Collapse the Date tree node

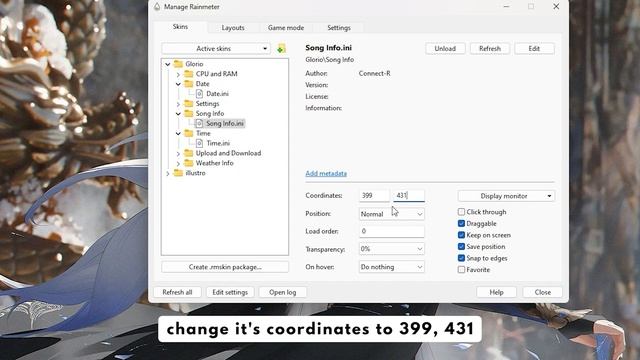(x=178, y=84)
